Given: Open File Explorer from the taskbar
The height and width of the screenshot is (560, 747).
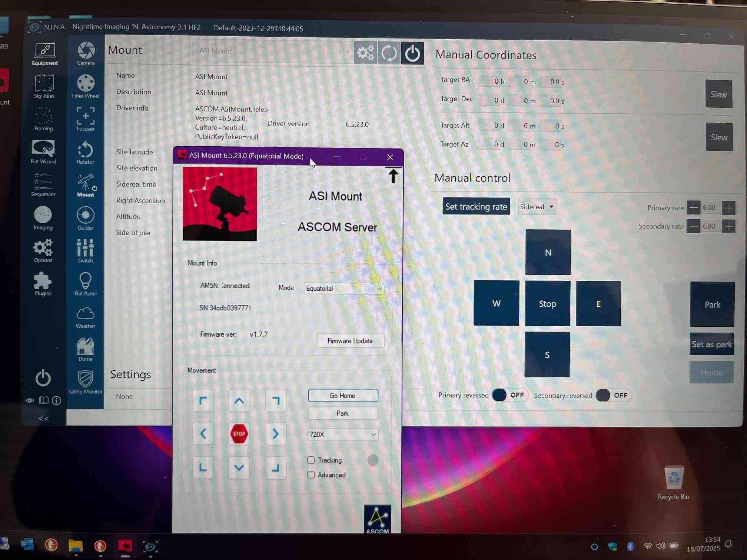Looking at the screenshot, I should tap(76, 545).
